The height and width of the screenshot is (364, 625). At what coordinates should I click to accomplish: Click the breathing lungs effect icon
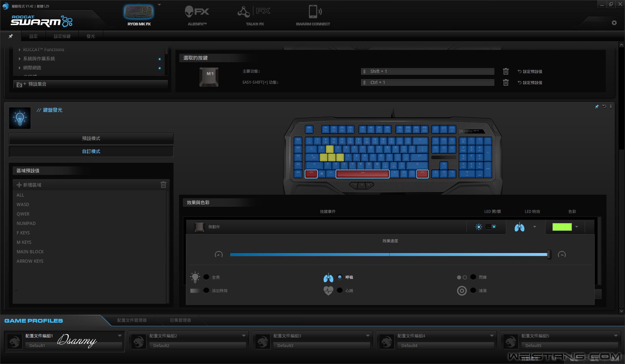[x=328, y=277]
